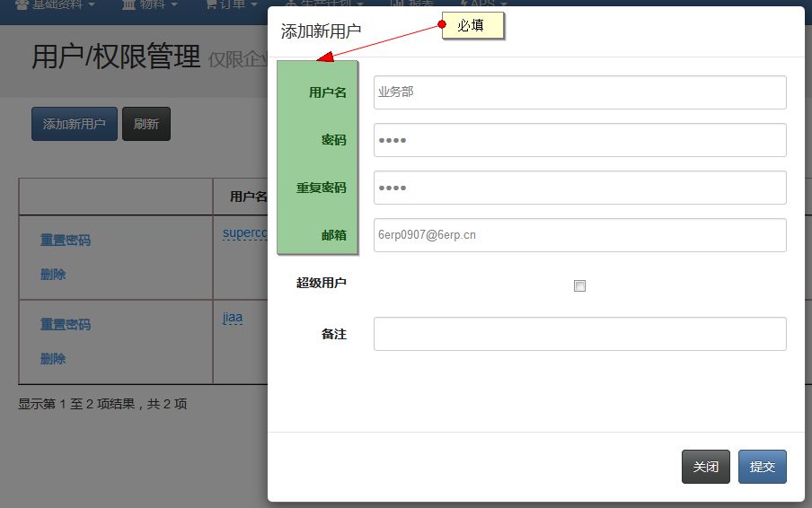Click the users icon beside 基础资料

click(x=22, y=4)
